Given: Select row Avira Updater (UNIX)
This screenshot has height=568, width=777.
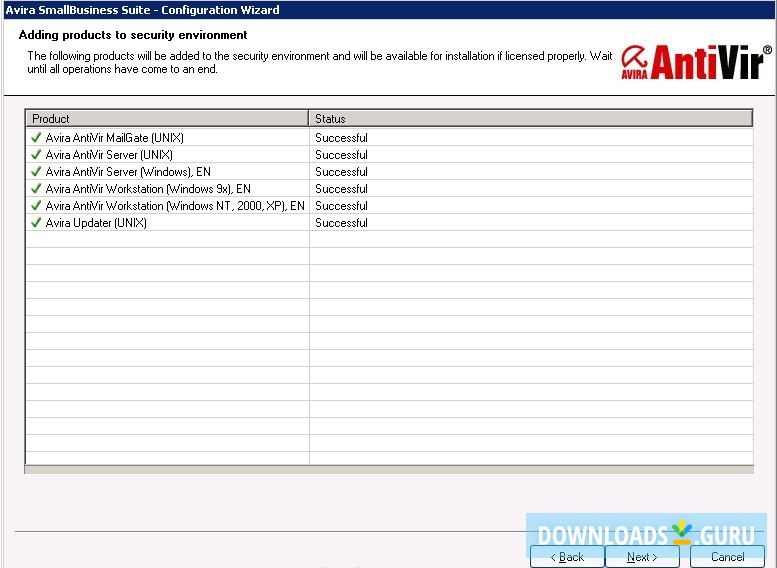Looking at the screenshot, I should click(x=389, y=223).
